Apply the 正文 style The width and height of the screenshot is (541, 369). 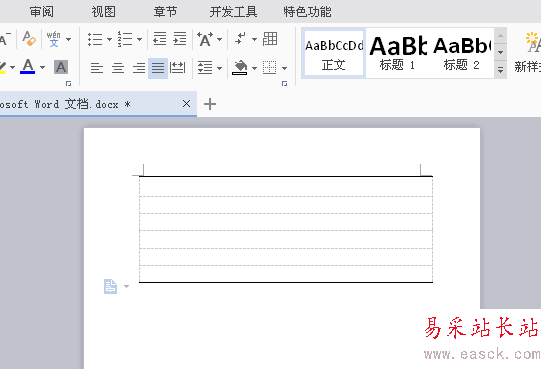pyautogui.click(x=334, y=53)
